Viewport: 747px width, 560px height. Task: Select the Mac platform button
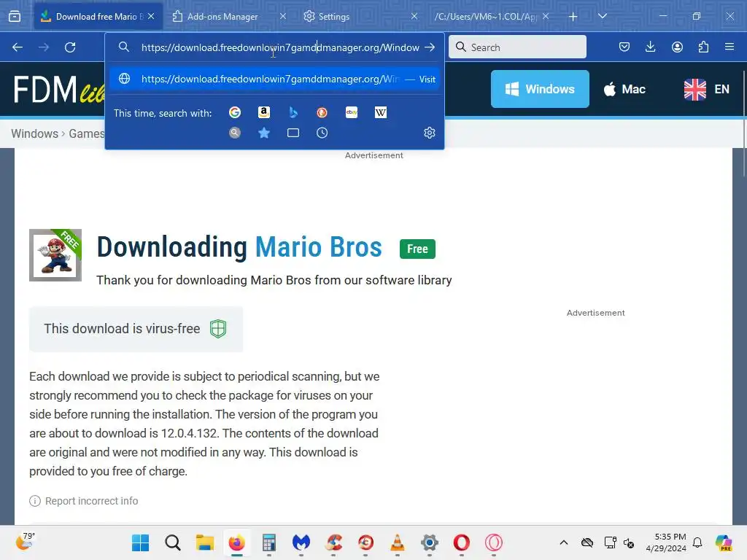pyautogui.click(x=624, y=89)
